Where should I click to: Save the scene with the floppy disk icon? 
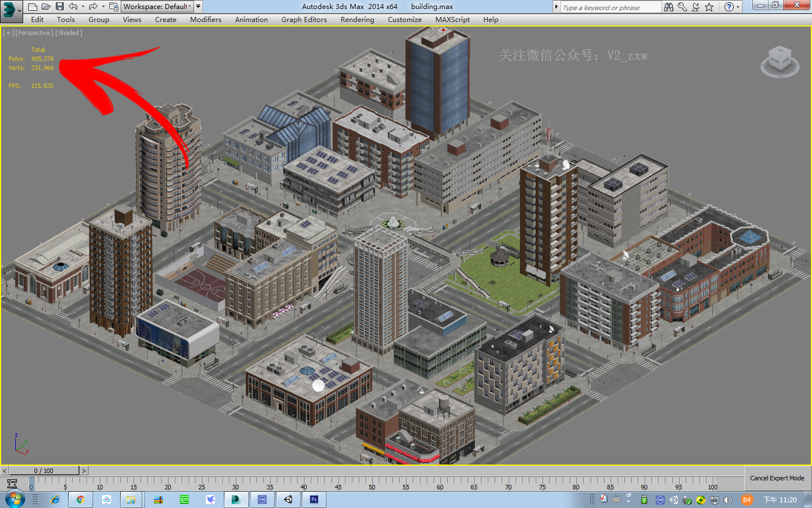[x=60, y=7]
